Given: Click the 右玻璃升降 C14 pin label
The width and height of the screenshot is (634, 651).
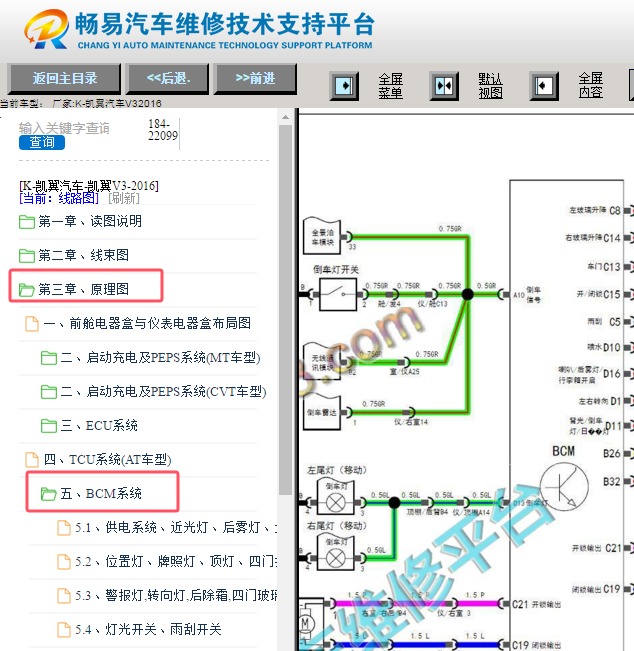Looking at the screenshot, I should 592,238.
